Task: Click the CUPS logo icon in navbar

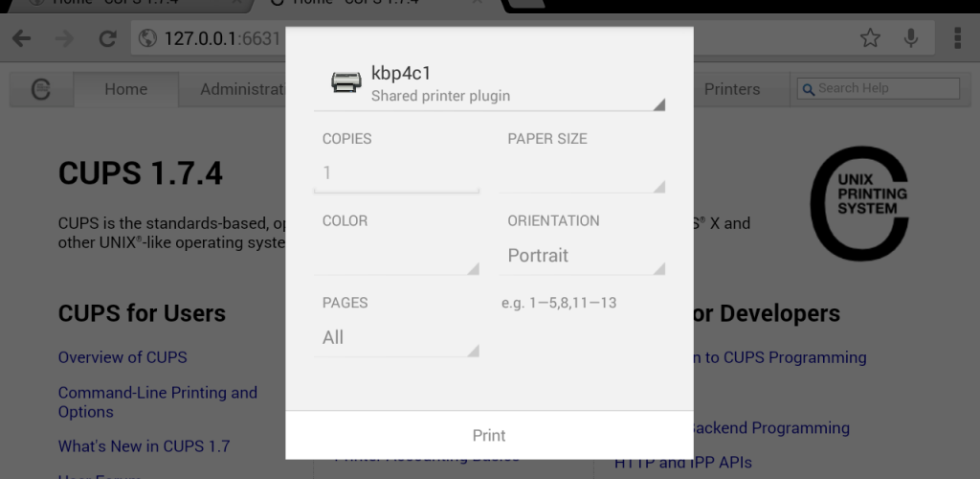Action: click(x=41, y=89)
